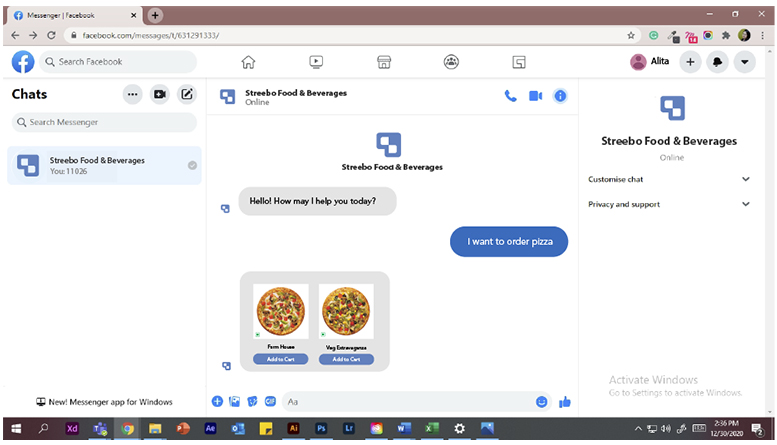Click the Search Messenger field
The width and height of the screenshot is (777, 445).
click(x=104, y=122)
